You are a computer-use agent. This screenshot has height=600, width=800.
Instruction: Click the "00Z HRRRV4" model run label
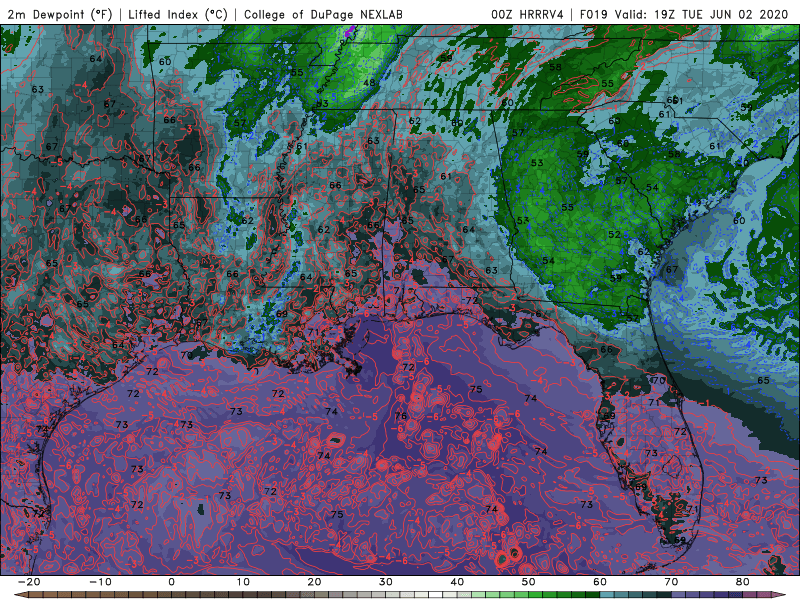(527, 14)
